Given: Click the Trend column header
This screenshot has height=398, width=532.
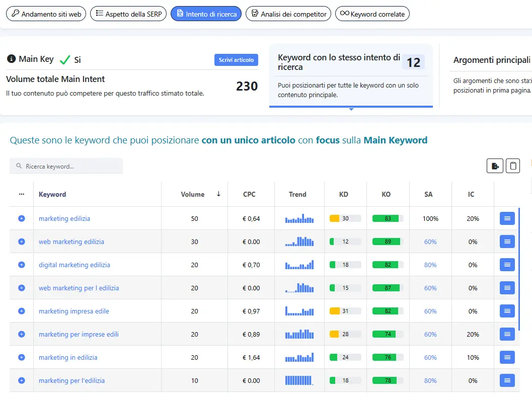Looking at the screenshot, I should [297, 194].
